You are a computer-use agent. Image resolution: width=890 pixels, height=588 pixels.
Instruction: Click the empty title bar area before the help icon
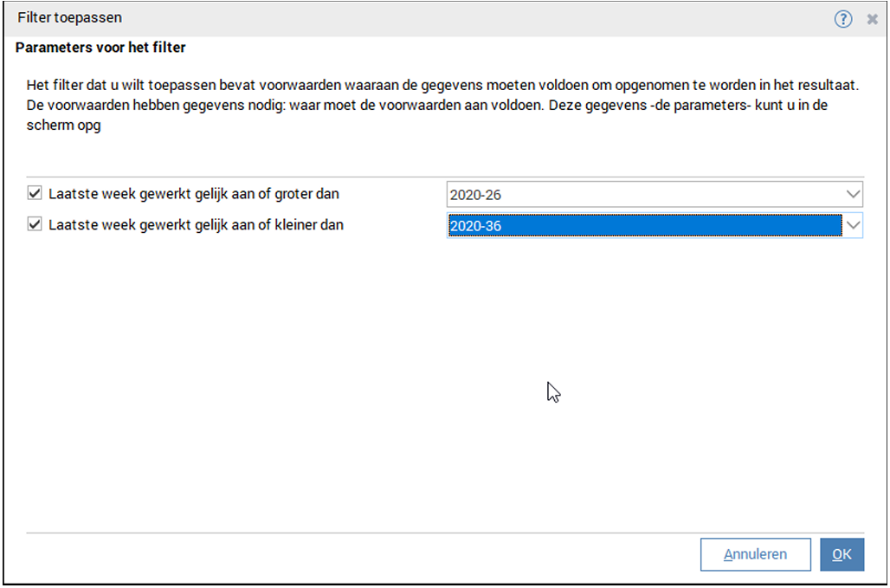pos(476,18)
